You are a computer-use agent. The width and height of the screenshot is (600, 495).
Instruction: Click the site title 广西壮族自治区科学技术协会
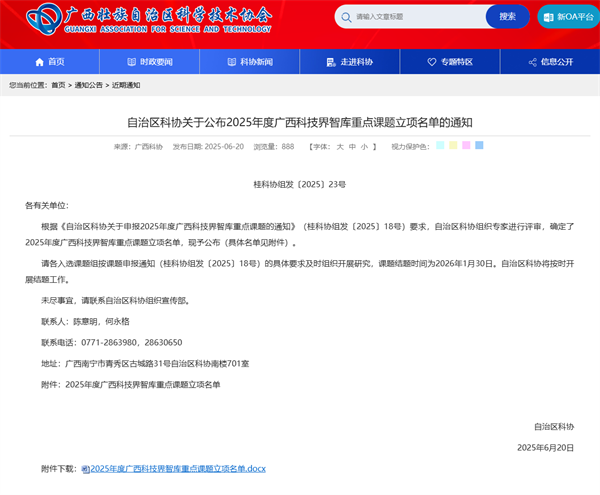pyautogui.click(x=168, y=15)
